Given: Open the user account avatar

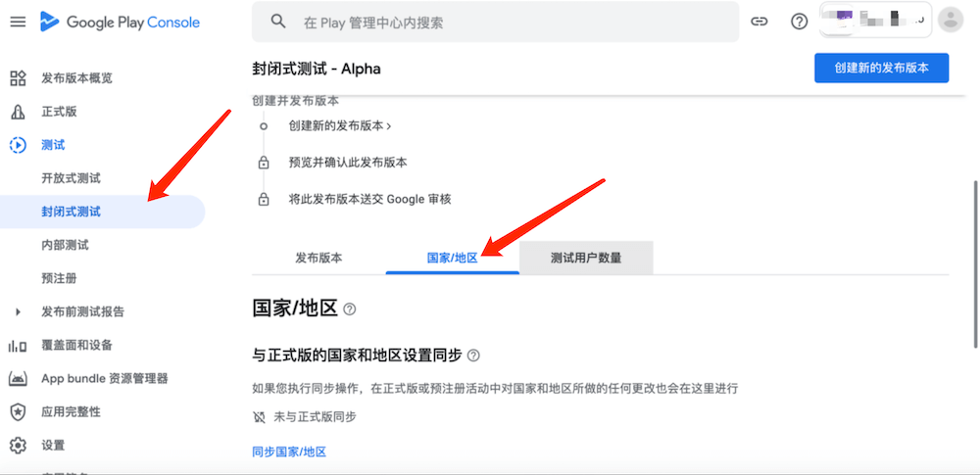Looking at the screenshot, I should click(950, 20).
